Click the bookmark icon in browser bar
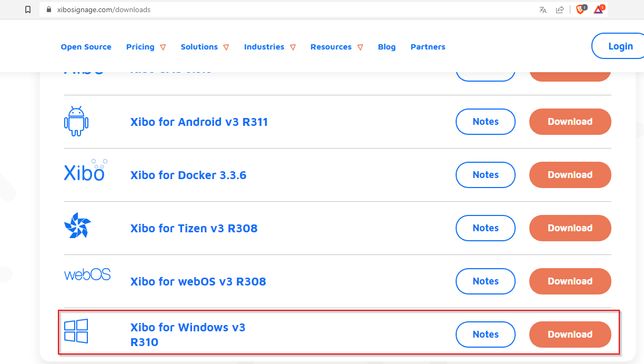Screen dimensions: 644x364 [28, 9]
